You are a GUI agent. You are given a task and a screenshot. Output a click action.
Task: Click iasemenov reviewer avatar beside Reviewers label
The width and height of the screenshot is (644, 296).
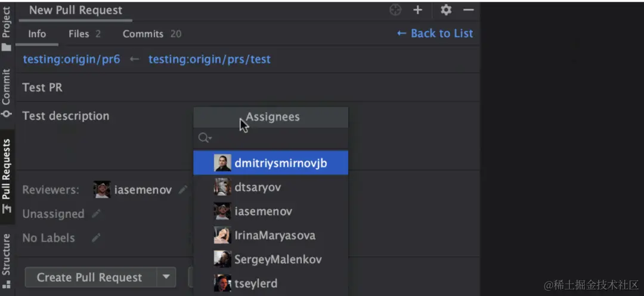point(102,190)
